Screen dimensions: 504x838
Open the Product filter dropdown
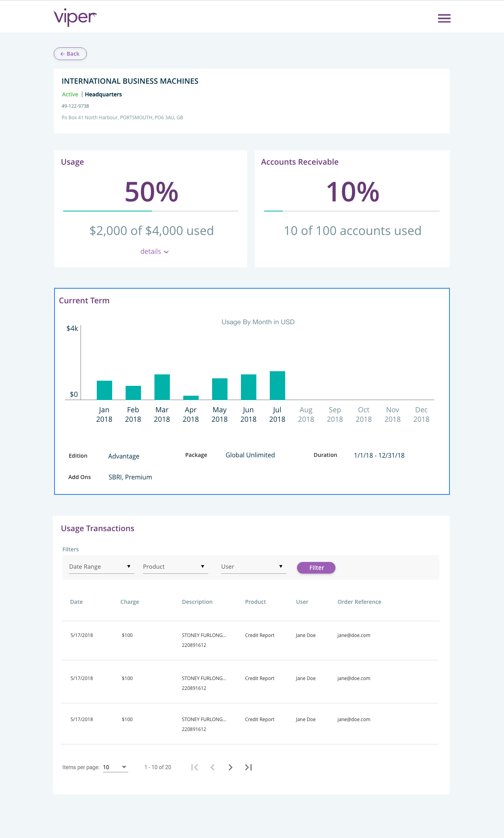click(x=175, y=567)
